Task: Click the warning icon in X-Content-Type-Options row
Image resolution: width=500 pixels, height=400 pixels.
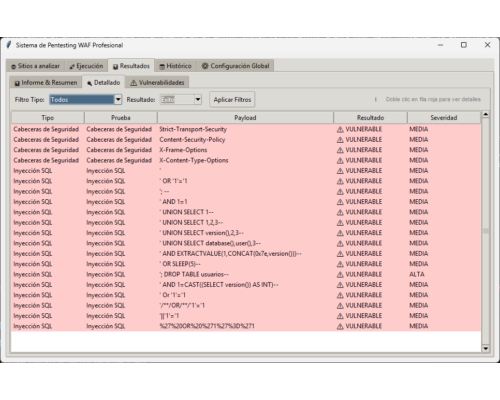Action: click(x=340, y=160)
